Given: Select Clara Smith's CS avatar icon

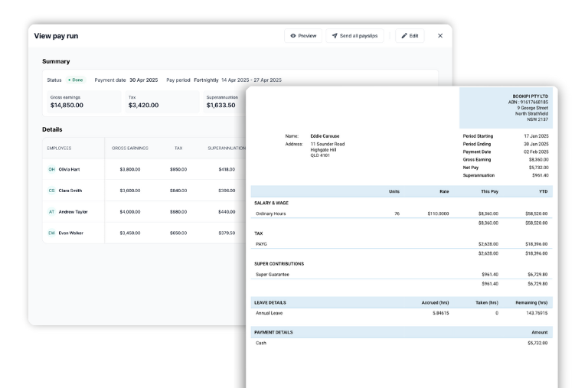Looking at the screenshot, I should pyautogui.click(x=51, y=191).
